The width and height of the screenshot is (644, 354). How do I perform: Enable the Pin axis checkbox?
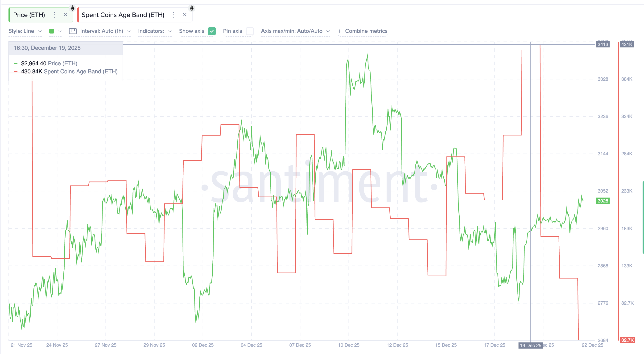(250, 31)
